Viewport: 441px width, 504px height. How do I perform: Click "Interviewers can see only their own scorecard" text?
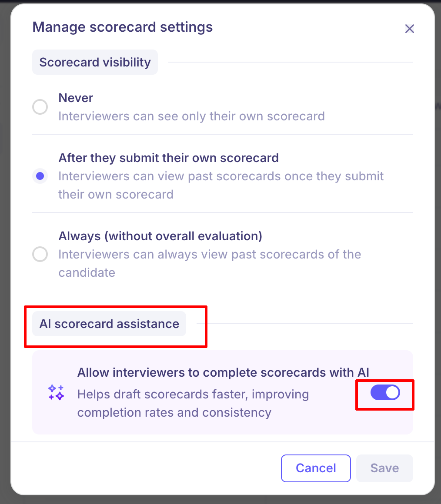(191, 116)
